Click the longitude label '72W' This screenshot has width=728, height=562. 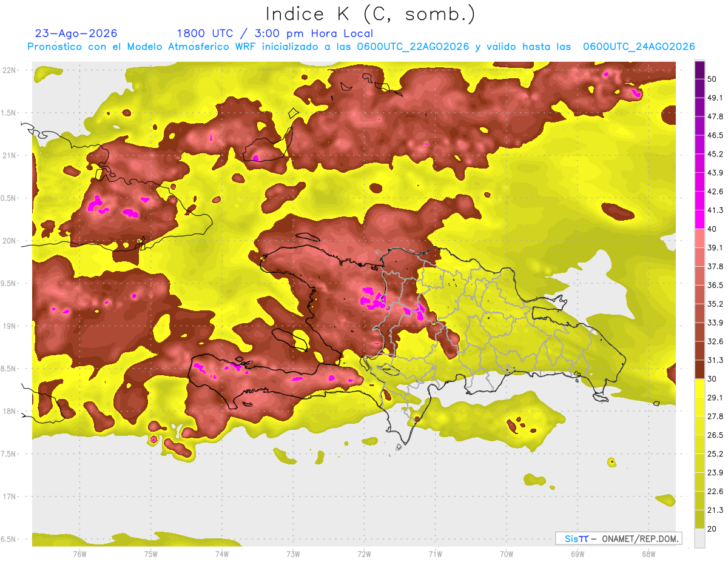pyautogui.click(x=364, y=554)
